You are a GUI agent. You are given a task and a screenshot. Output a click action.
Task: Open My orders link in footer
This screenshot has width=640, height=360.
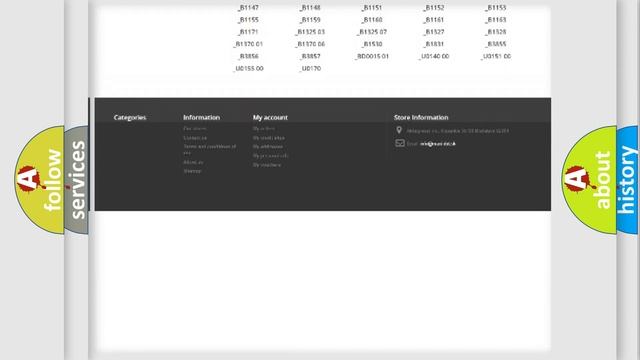click(264, 129)
